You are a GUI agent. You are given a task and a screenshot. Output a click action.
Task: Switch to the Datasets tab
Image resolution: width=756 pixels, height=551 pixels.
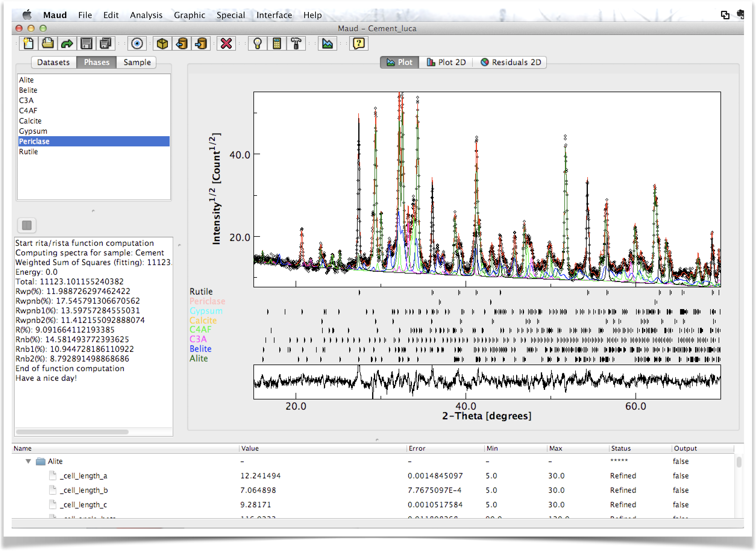[x=54, y=62]
